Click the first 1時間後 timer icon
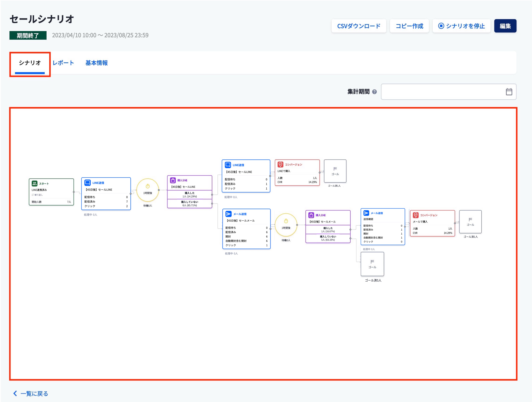Viewport: 532px width, 402px height. (x=148, y=186)
